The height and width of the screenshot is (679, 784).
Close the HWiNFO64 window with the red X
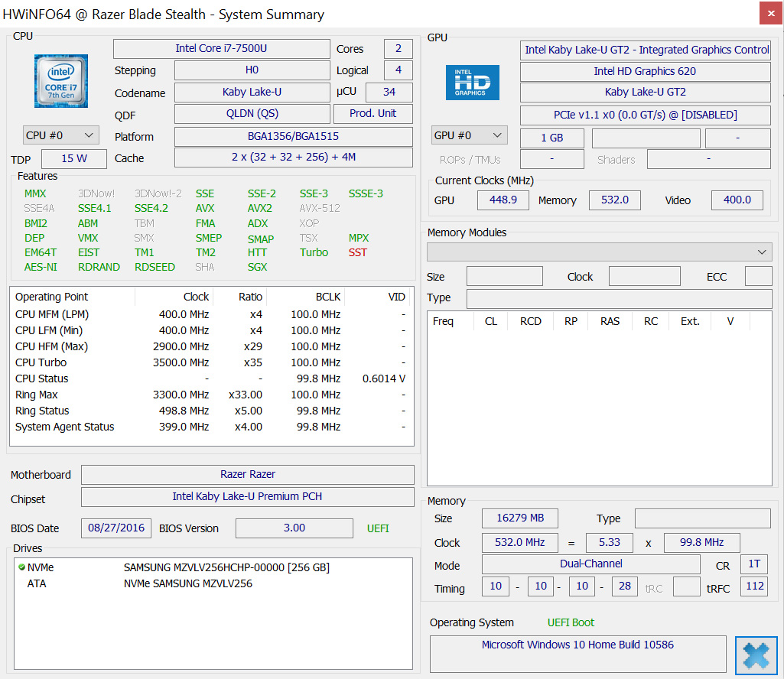pos(771,14)
